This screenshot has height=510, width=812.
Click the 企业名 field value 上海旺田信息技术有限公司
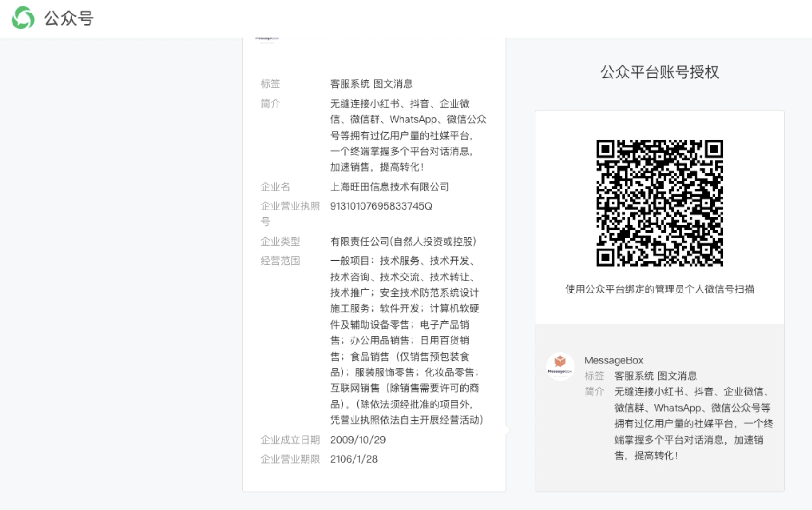(391, 187)
